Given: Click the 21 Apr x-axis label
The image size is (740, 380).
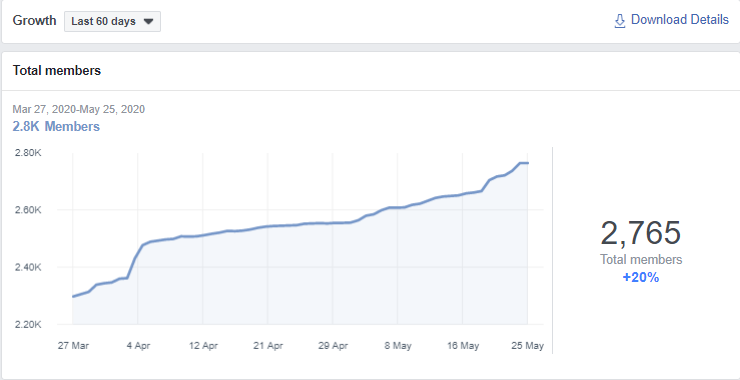Looking at the screenshot, I should [x=268, y=346].
